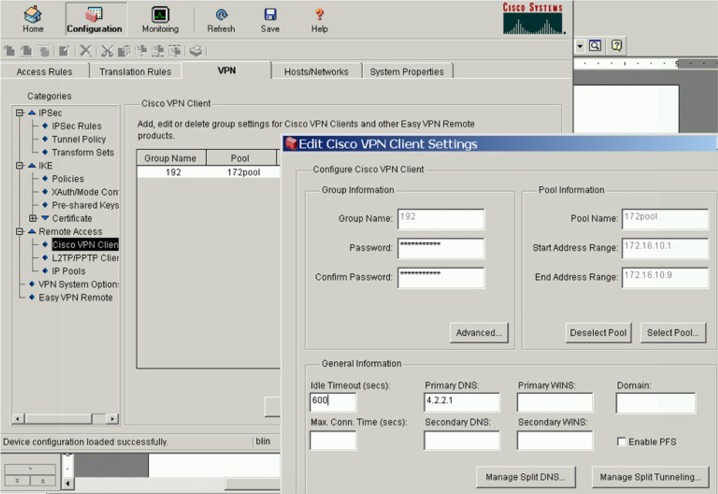Click the Categories scrollbar left arrow
The width and height of the screenshot is (718, 494).
(18, 418)
